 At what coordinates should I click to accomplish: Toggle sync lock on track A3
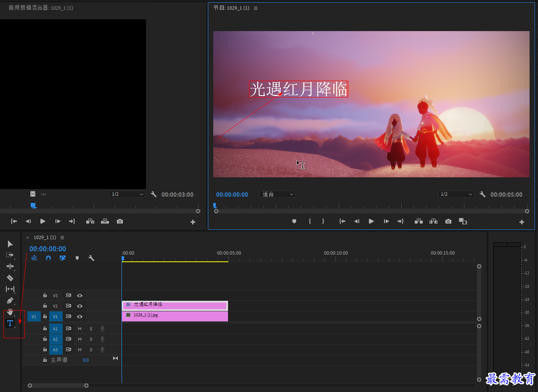click(68, 350)
